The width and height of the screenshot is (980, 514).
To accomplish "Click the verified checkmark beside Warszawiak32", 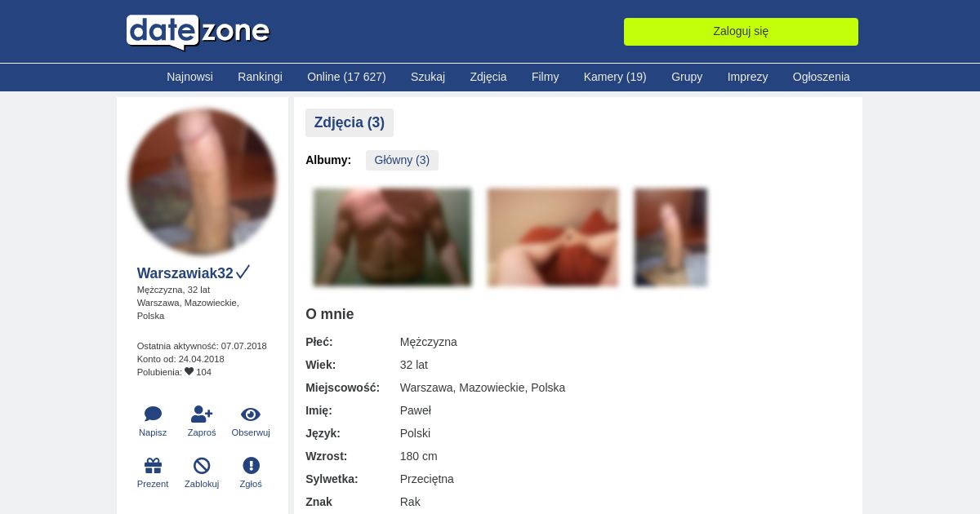I will [x=243, y=273].
